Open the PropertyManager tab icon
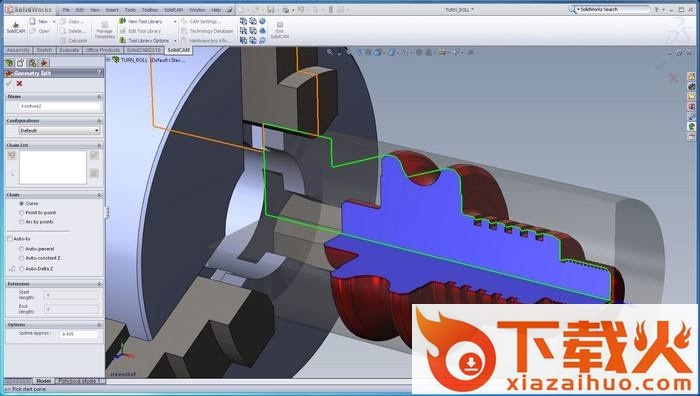The image size is (700, 396). pos(21,63)
